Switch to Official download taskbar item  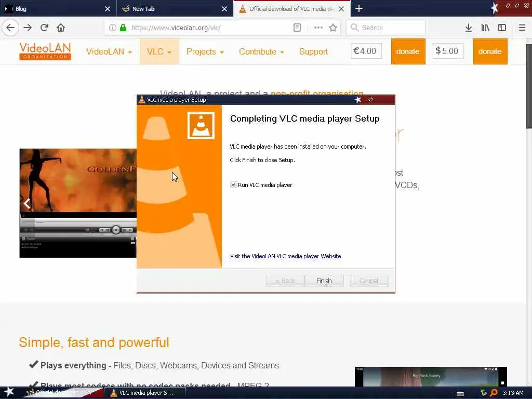pyautogui.click(x=63, y=393)
